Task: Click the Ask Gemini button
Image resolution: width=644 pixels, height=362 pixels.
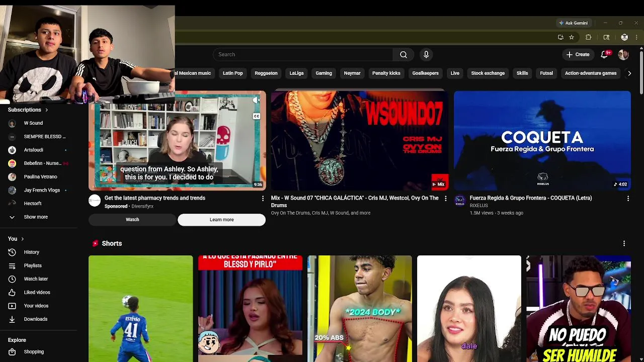Action: click(x=573, y=23)
